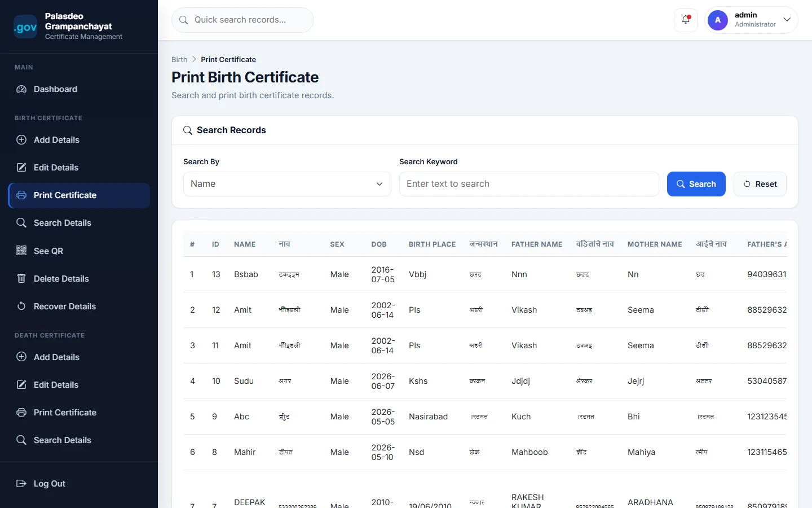Click the pencil icon beside birth Edit Details
812x508 pixels.
pyautogui.click(x=21, y=168)
